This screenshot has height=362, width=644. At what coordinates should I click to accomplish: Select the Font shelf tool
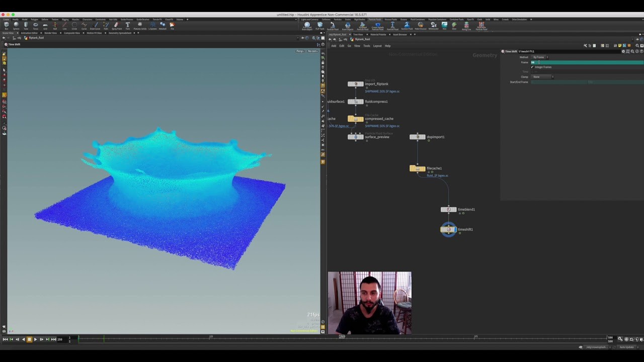[x=127, y=25]
